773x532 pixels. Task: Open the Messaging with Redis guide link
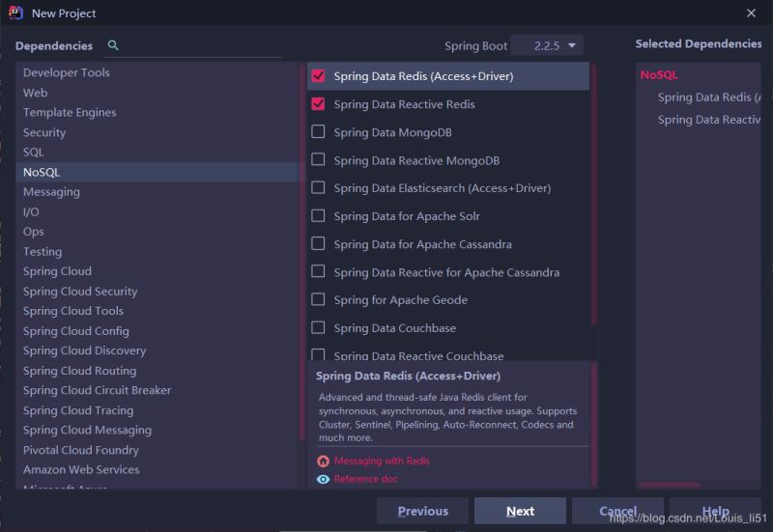(382, 461)
